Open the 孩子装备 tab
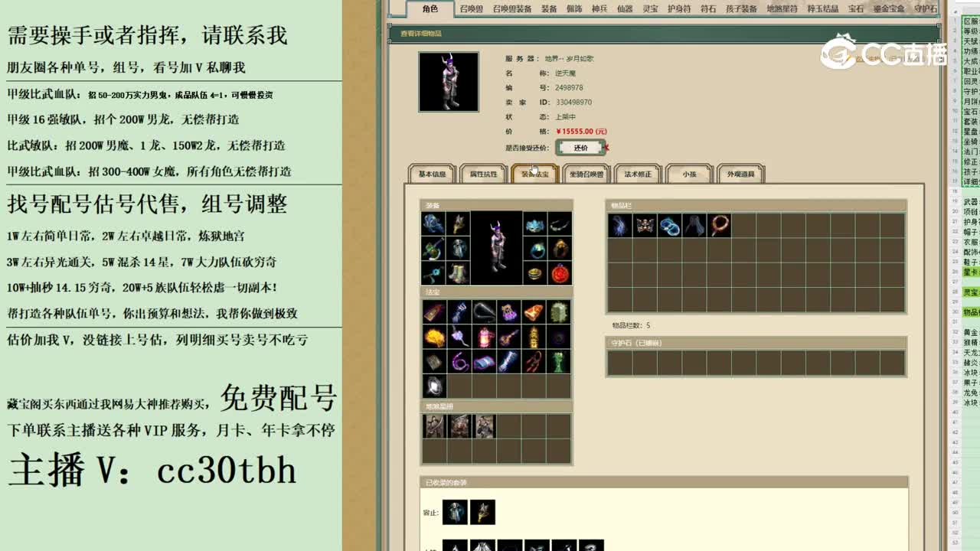Screen dimensions: 980x551 [741, 9]
